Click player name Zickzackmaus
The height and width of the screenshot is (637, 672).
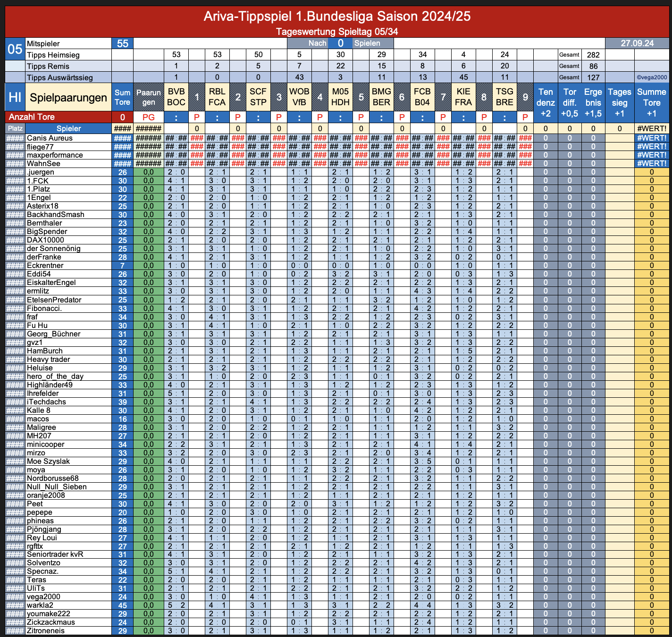(x=50, y=622)
